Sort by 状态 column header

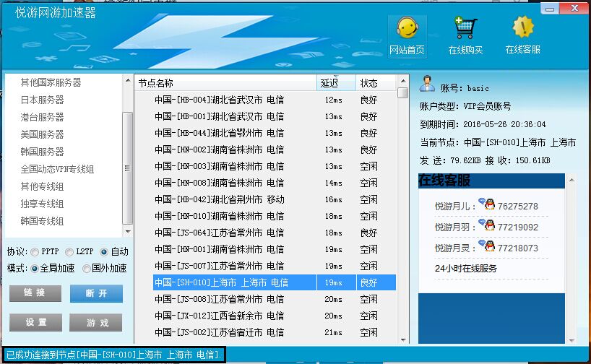coord(376,83)
